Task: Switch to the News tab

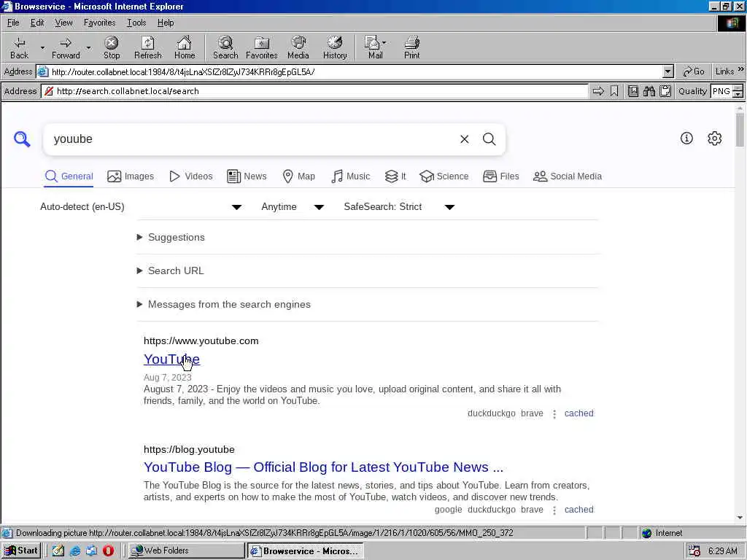Action: (x=247, y=176)
